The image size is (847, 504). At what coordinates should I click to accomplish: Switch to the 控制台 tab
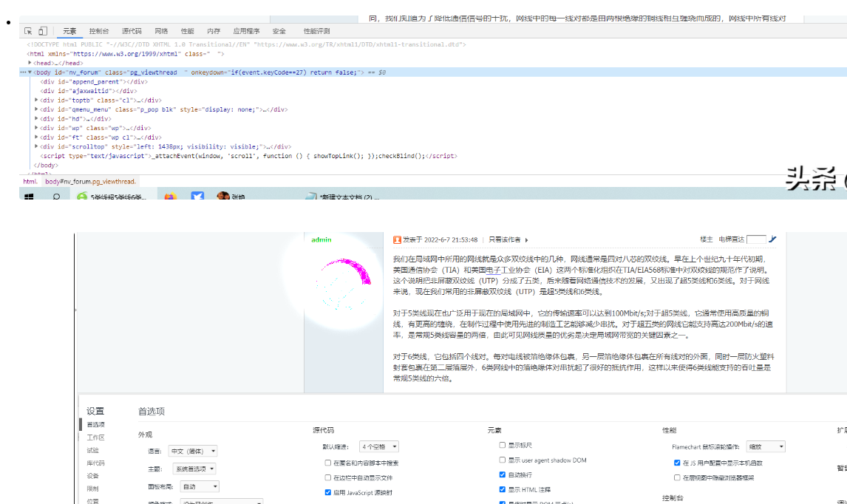(x=99, y=31)
